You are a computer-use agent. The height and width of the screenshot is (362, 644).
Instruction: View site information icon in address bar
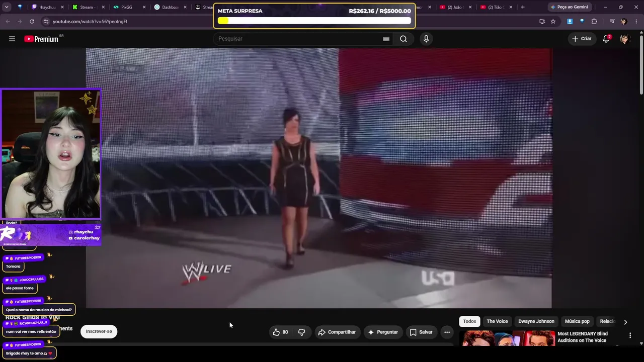(x=46, y=21)
